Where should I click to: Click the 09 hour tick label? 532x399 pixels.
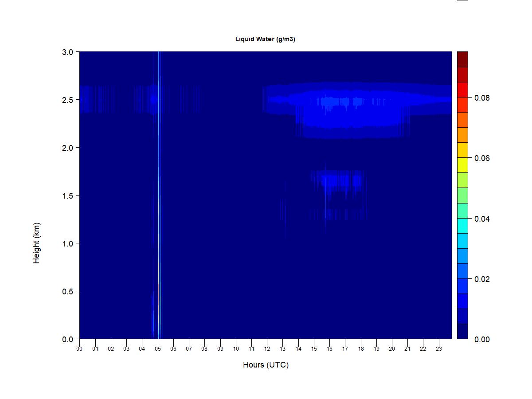pyautogui.click(x=220, y=349)
